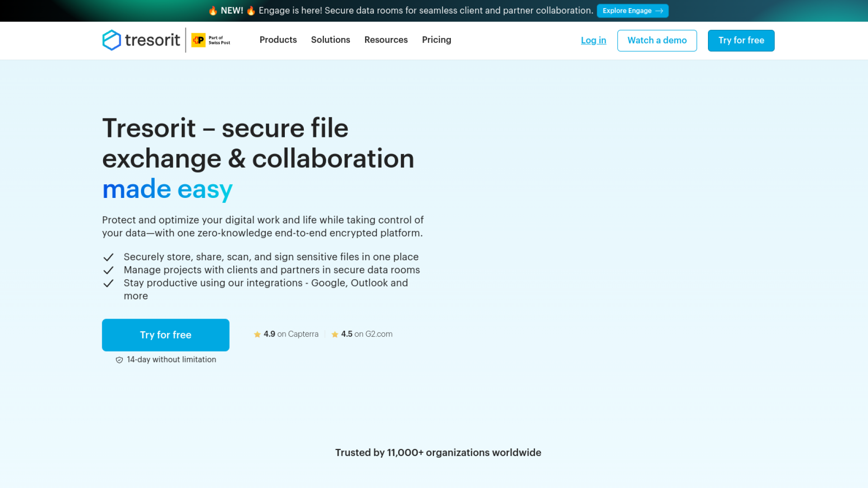868x488 pixels.
Task: Click Try for free in header
Action: click(x=741, y=41)
